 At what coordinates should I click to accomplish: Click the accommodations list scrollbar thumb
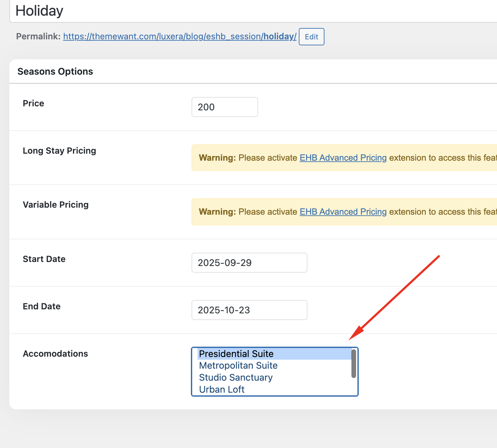[x=354, y=364]
